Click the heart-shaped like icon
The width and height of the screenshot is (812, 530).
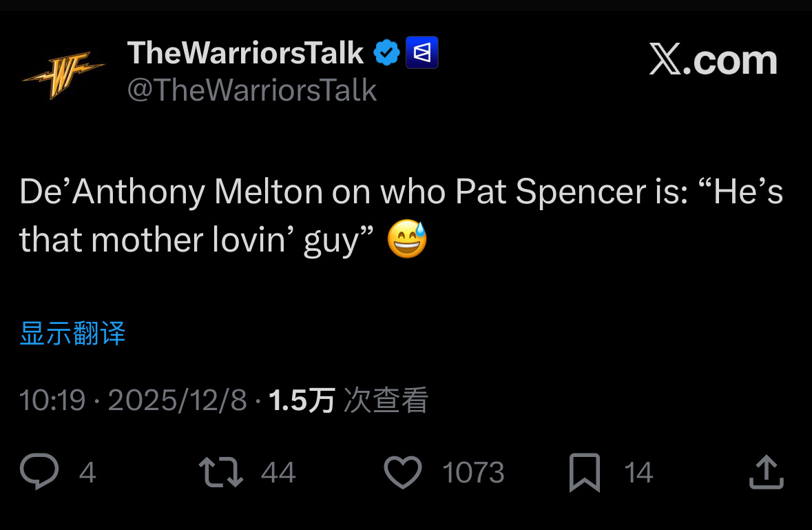click(403, 472)
